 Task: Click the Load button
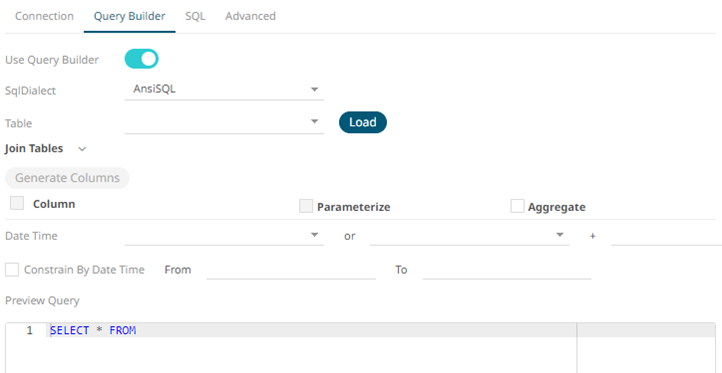(363, 122)
